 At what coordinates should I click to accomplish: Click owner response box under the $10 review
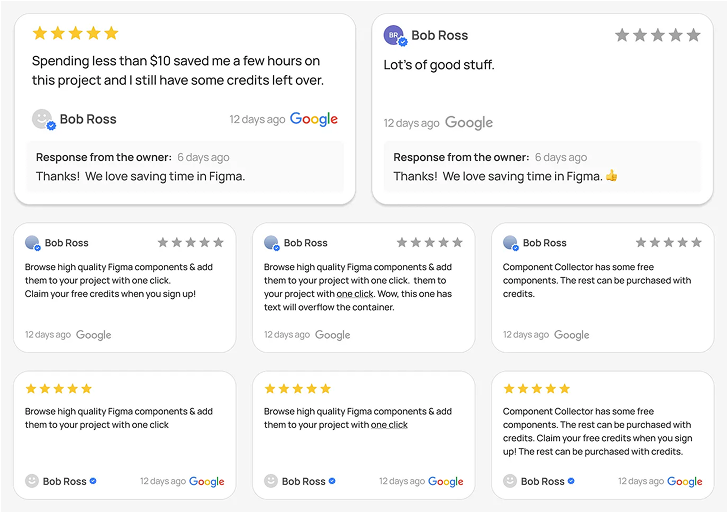coord(185,167)
